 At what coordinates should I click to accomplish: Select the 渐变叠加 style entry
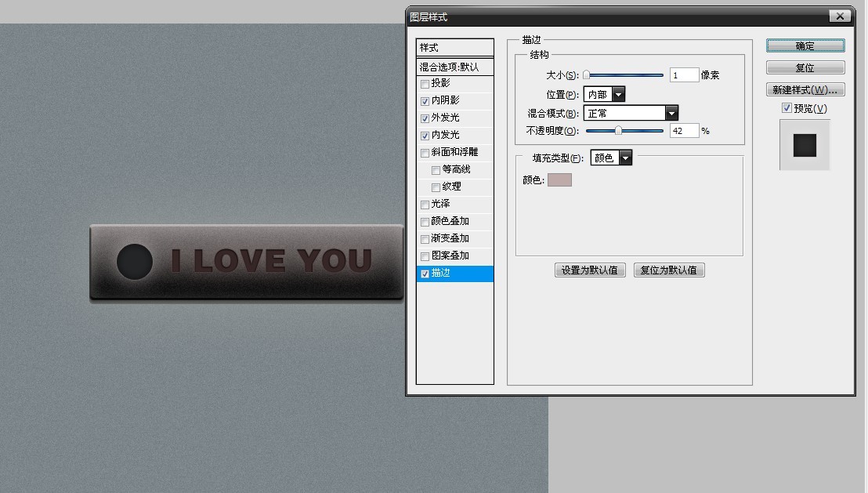coord(454,239)
